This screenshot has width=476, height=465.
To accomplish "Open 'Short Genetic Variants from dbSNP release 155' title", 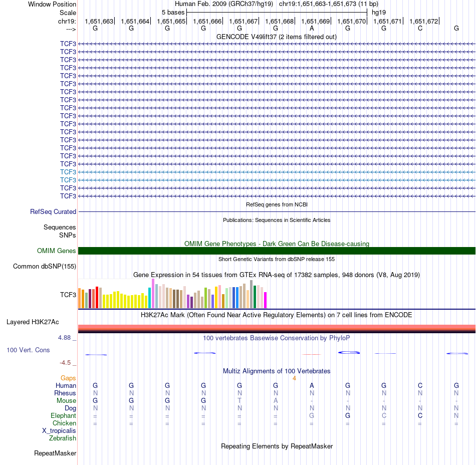I will point(277,259).
